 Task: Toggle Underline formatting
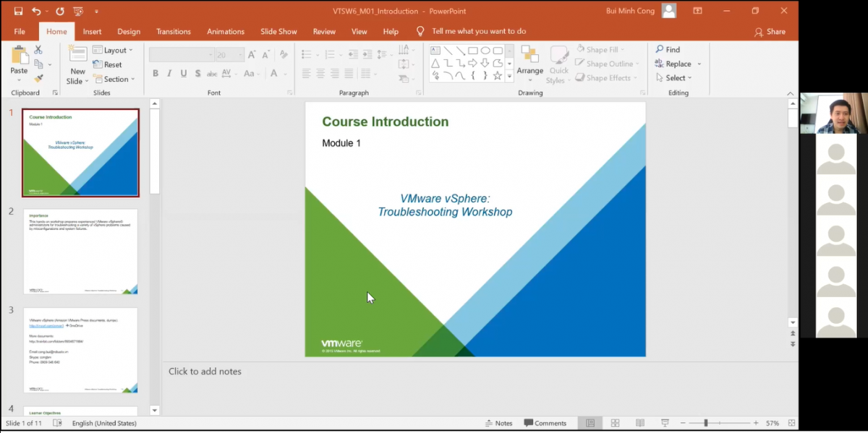point(184,74)
